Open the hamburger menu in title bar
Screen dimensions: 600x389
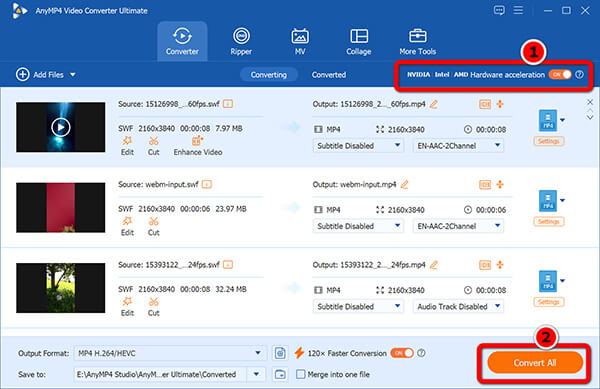[518, 10]
